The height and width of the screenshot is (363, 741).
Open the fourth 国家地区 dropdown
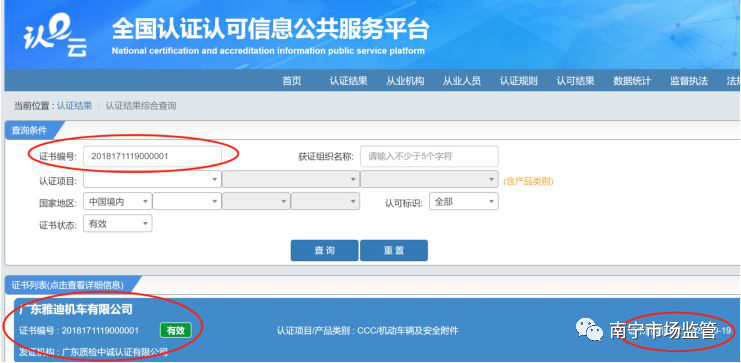(325, 201)
